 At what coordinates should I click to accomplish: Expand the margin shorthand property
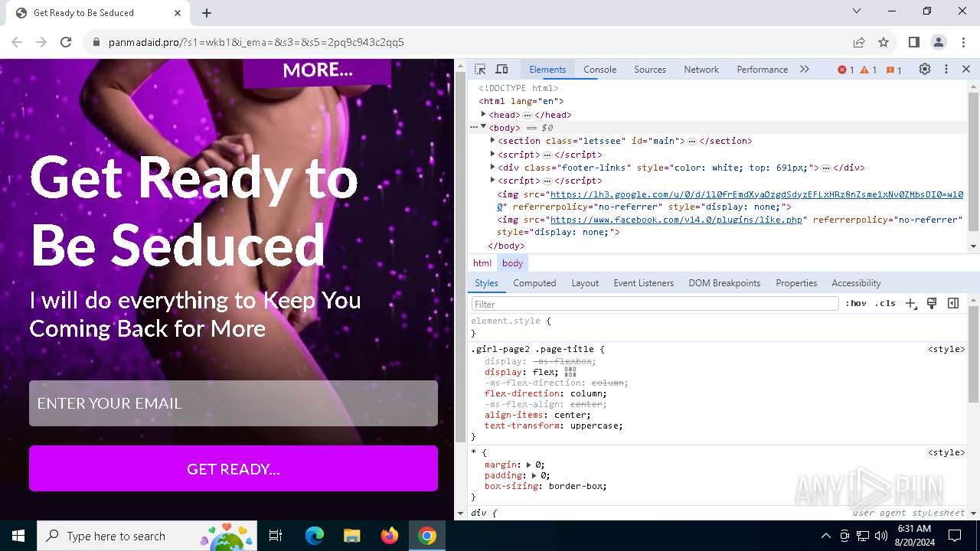(x=528, y=465)
